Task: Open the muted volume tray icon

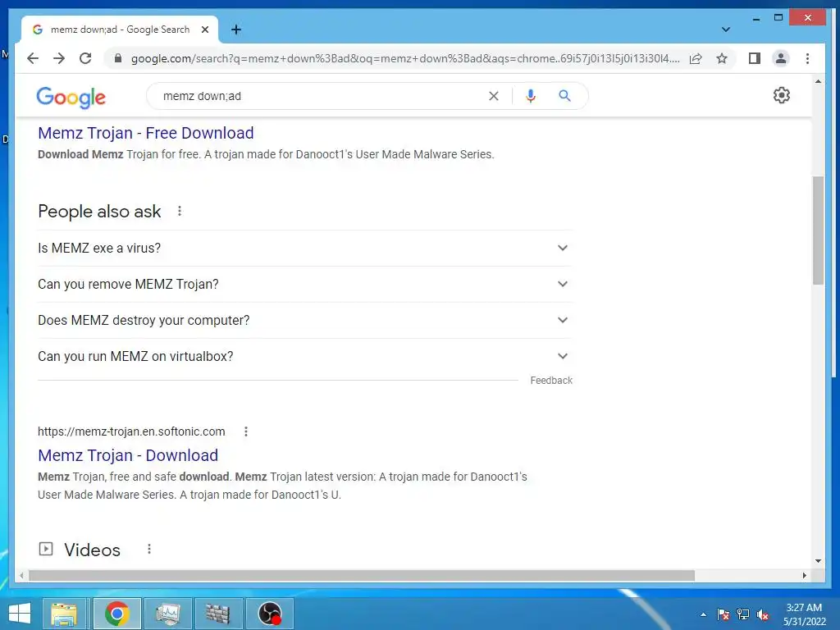Action: coord(763,614)
